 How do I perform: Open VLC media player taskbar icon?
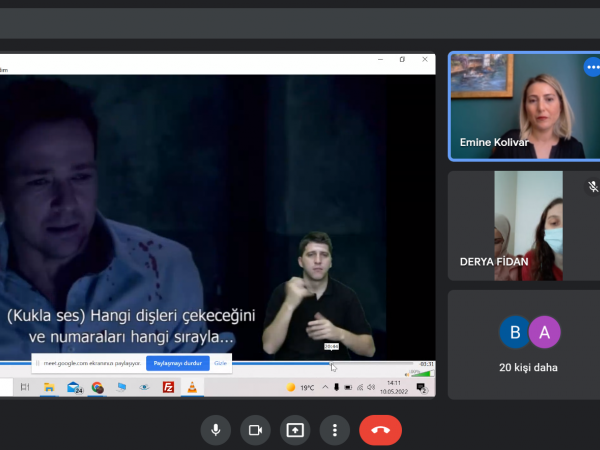(x=192, y=387)
